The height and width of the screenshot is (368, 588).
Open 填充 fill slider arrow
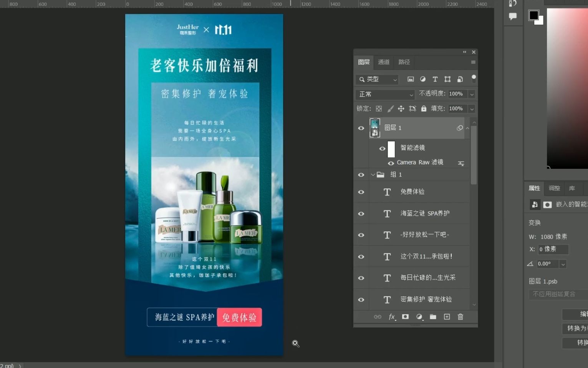(472, 109)
